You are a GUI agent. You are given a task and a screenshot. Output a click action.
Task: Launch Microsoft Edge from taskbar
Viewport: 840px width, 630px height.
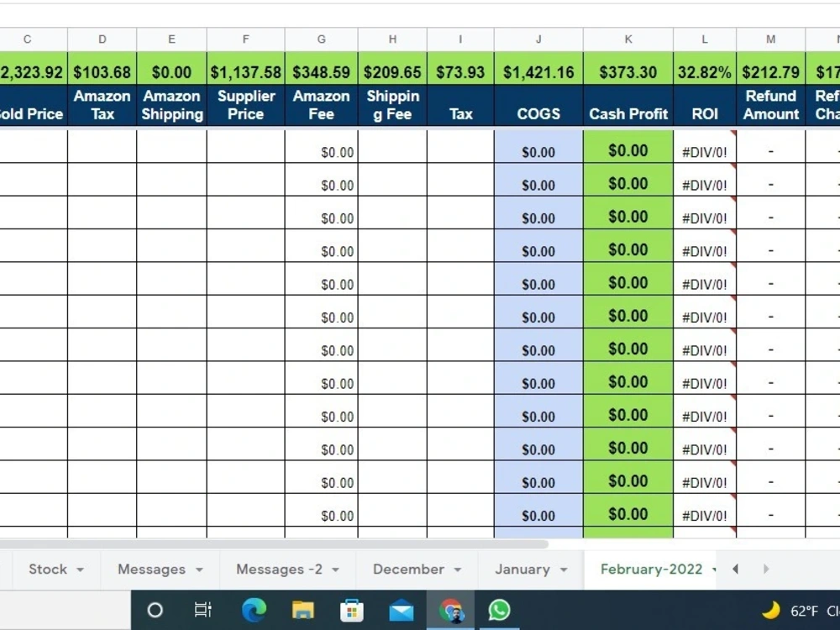click(254, 610)
